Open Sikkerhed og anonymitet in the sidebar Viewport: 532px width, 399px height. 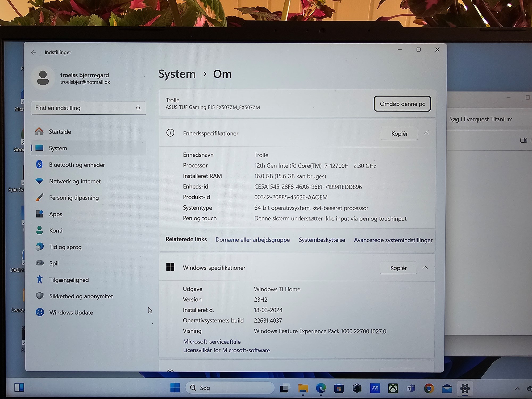(x=88, y=296)
